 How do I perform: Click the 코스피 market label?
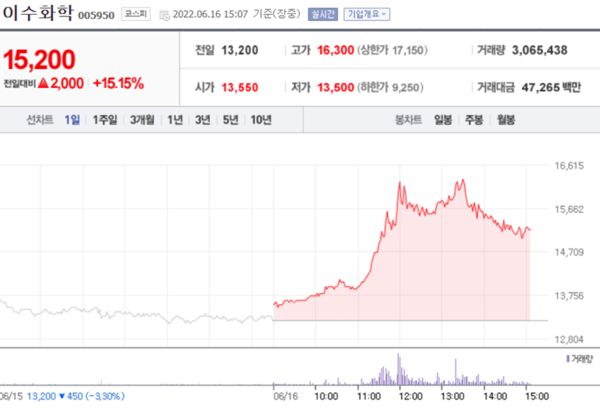136,14
